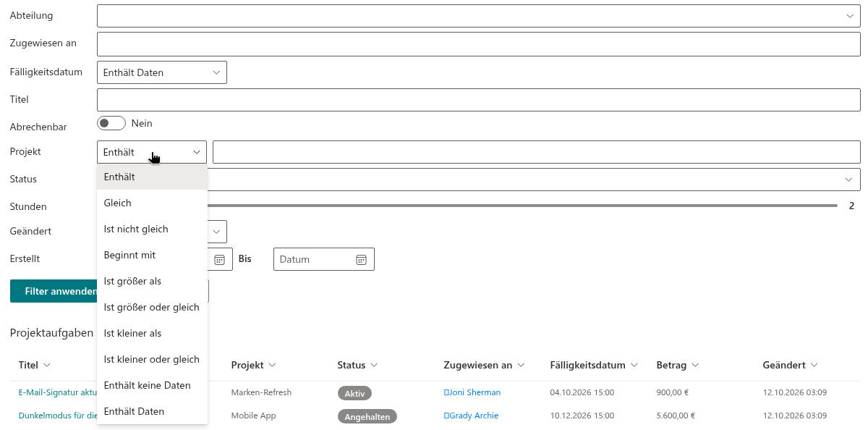Open Grady Archie user link
Viewport: 868px width, 430px height.
coord(471,416)
